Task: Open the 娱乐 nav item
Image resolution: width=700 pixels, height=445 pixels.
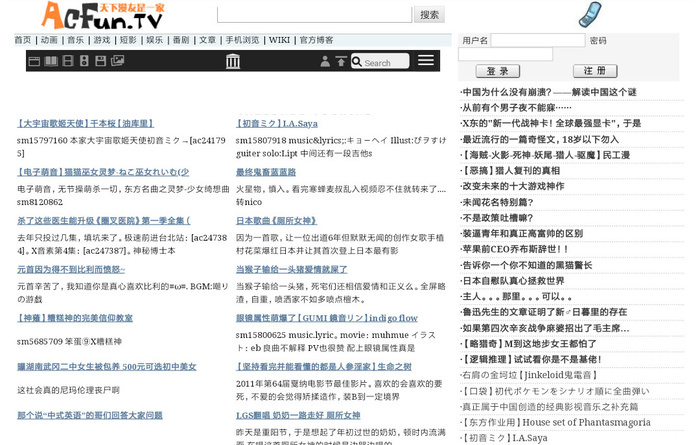Action: (x=154, y=40)
